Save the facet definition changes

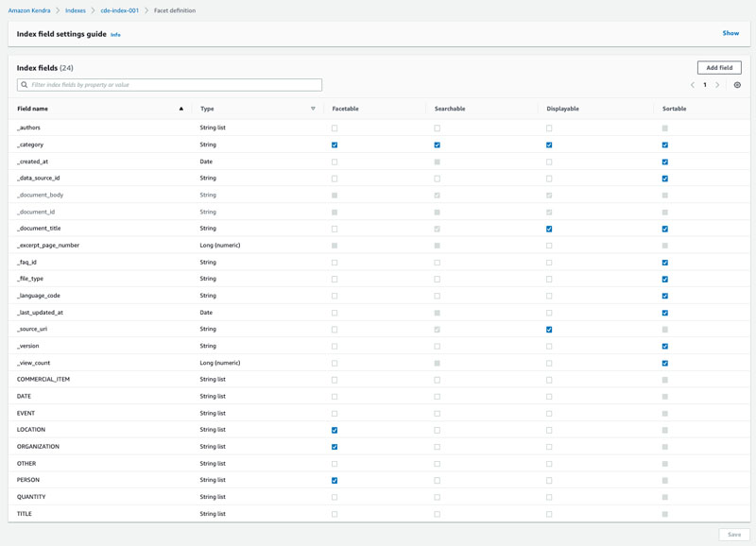coord(734,535)
